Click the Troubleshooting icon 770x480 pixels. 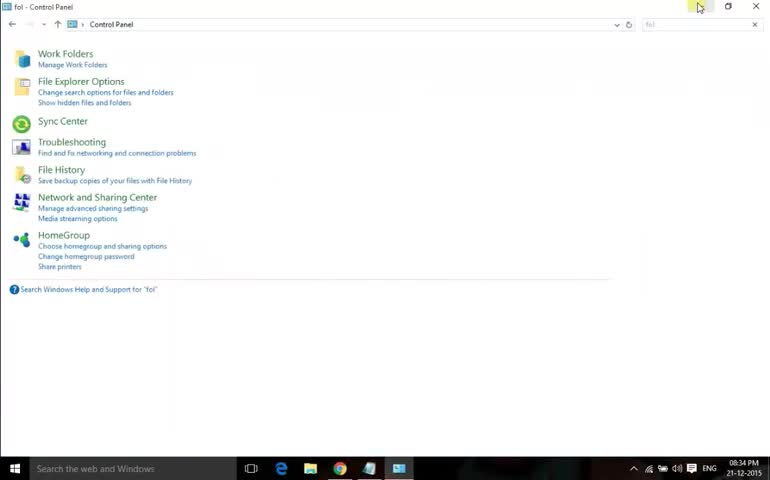point(22,147)
